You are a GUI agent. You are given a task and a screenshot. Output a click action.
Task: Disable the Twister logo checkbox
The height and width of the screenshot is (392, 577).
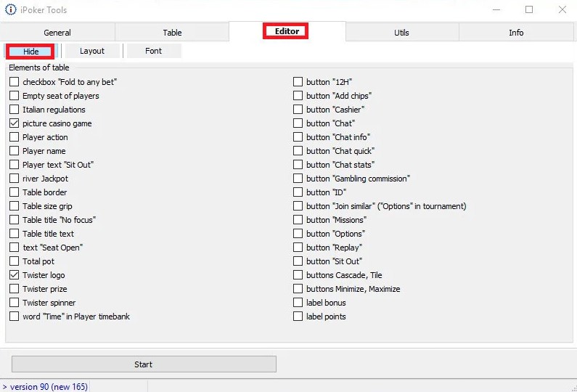pos(15,275)
